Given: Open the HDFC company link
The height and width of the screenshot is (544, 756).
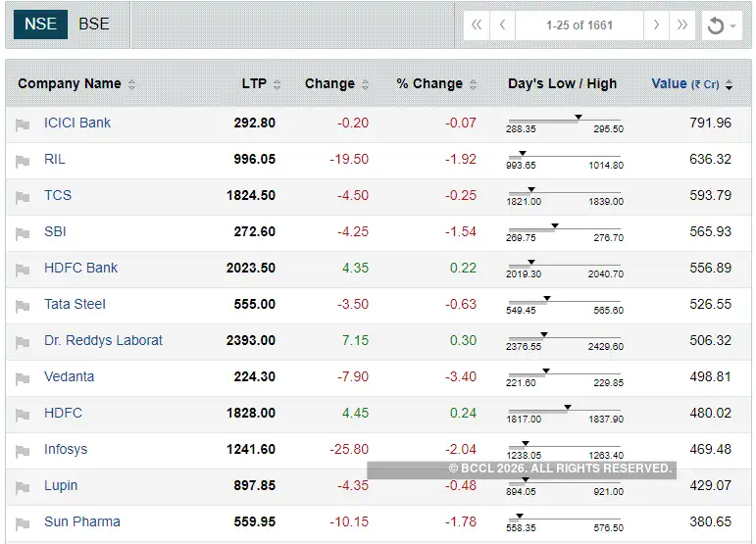Looking at the screenshot, I should click(63, 413).
